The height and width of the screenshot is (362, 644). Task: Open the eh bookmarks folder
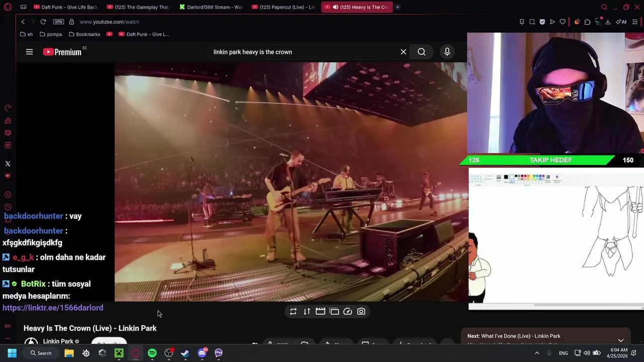pos(27,34)
